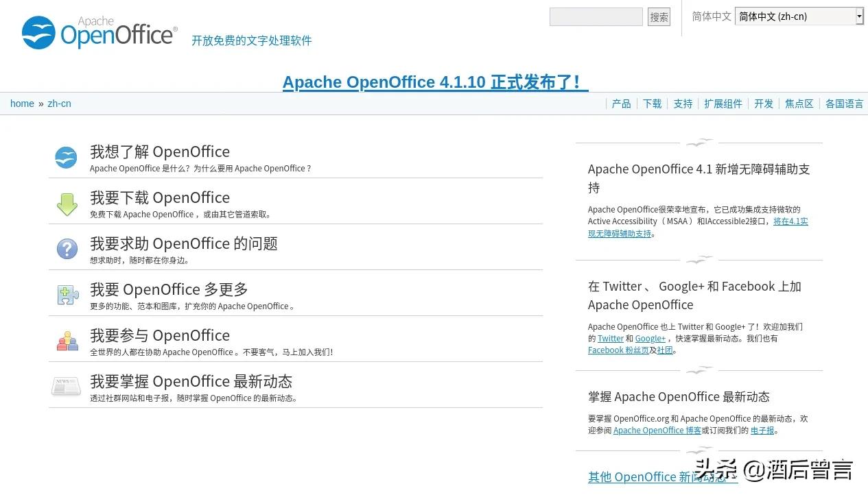Click the Apache OpenOffice logo

tap(99, 32)
